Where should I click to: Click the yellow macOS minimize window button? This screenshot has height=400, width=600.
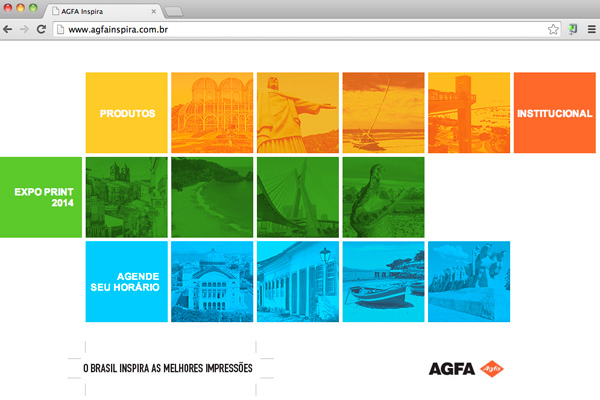pyautogui.click(x=21, y=8)
